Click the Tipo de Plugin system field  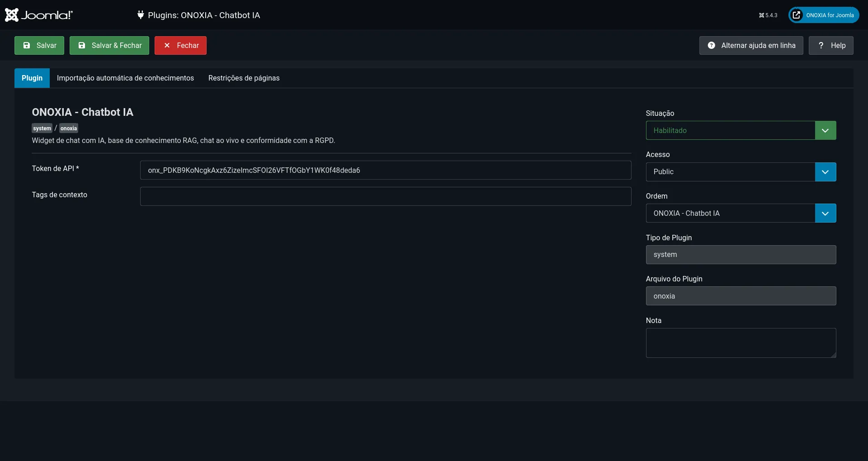(x=741, y=255)
